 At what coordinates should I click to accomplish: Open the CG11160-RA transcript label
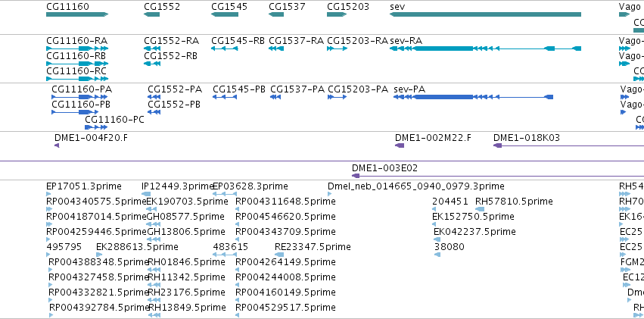tap(76, 41)
